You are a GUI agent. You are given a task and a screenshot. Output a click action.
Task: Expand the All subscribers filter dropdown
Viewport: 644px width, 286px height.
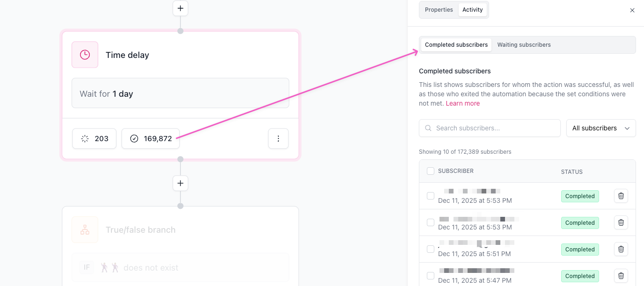click(x=600, y=128)
